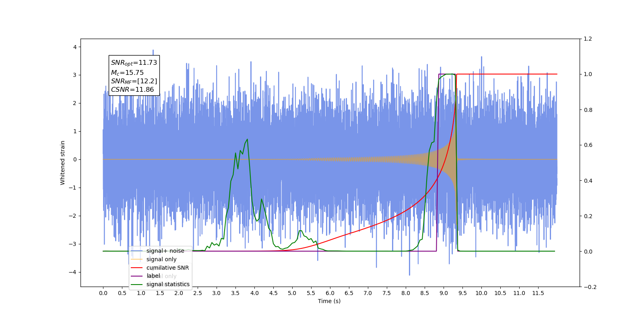644x322 pixels.
Task: Click the x-axis tick label 7.5
Action: point(387,293)
